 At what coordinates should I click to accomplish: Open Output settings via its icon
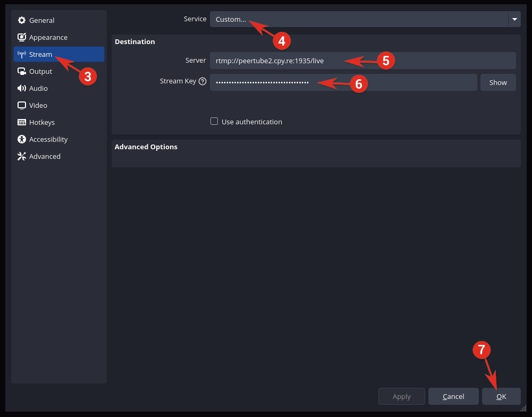(21, 71)
